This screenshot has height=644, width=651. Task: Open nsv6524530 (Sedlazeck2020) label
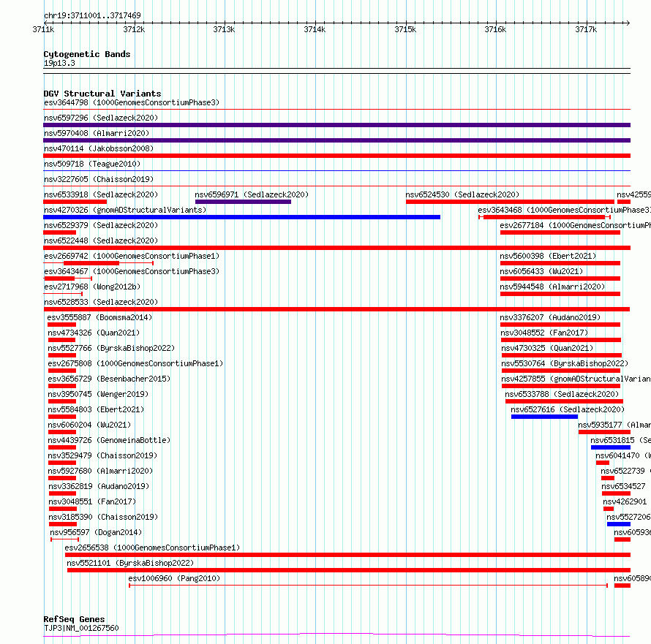click(x=462, y=194)
